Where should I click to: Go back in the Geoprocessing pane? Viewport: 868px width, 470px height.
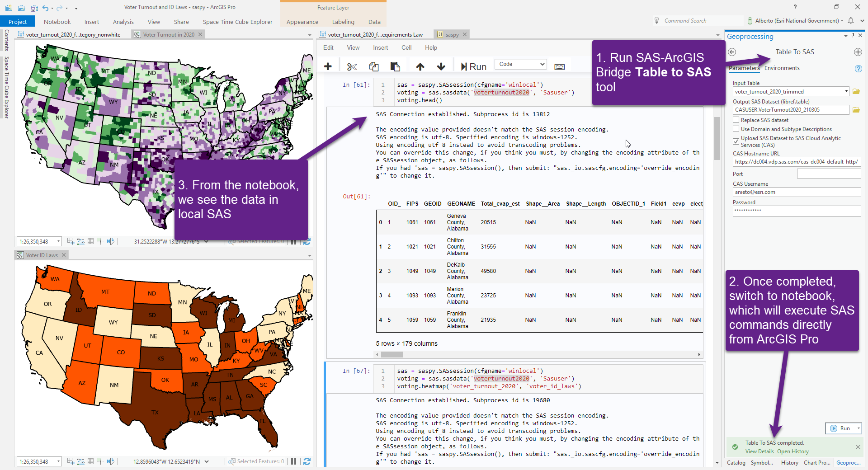point(732,52)
